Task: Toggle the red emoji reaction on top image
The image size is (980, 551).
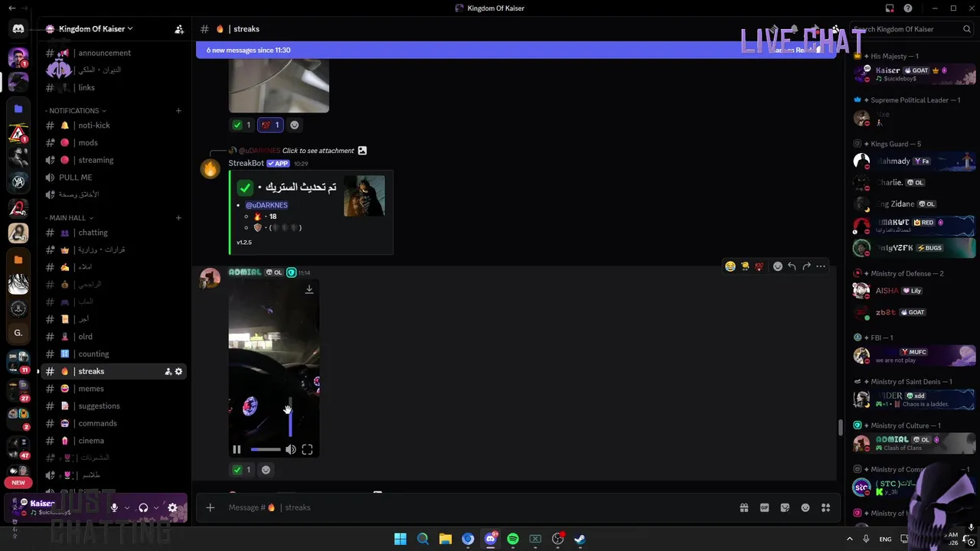Action: [x=270, y=125]
